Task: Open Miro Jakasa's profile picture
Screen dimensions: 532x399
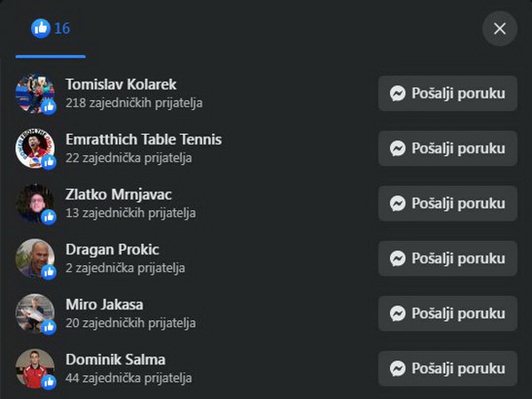Action: pos(34,313)
